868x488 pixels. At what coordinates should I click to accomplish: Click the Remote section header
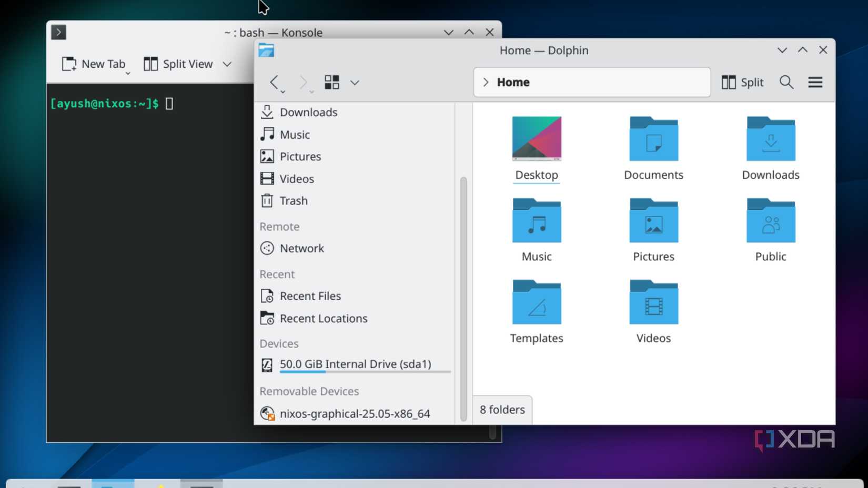279,227
